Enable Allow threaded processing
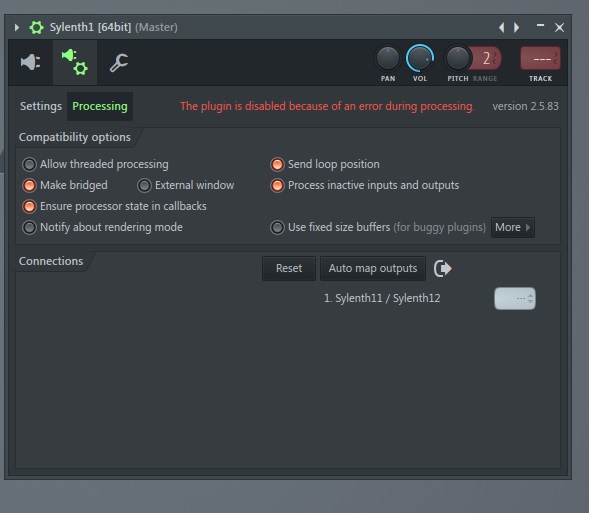Screen dimensions: 589x513 coord(29,164)
